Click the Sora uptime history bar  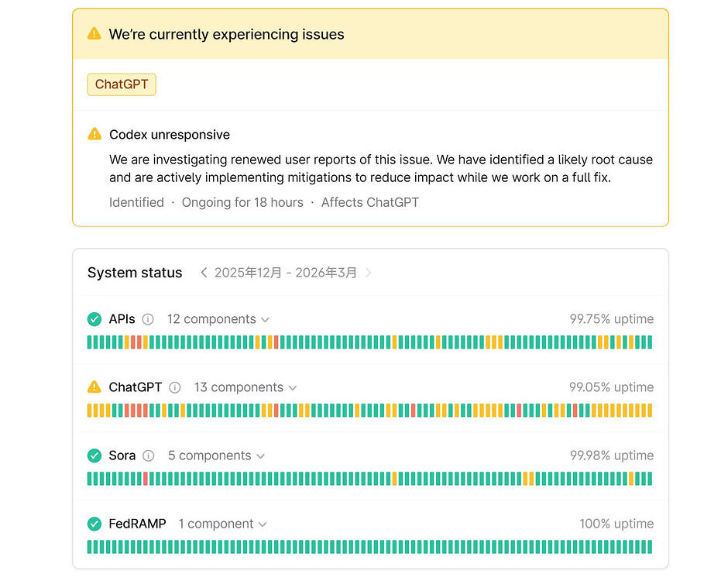(369, 479)
